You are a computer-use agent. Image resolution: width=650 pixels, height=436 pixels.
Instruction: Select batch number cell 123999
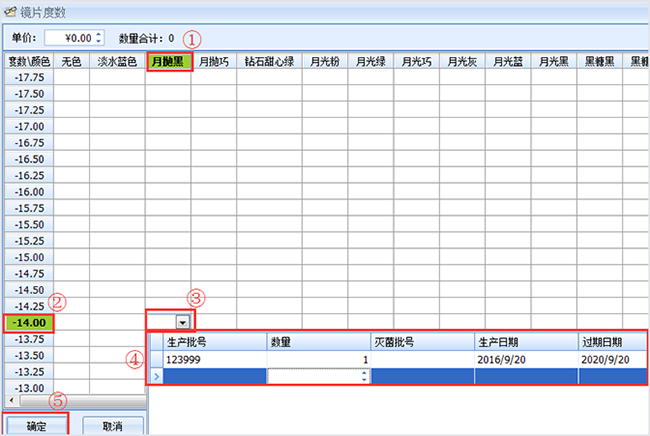click(x=215, y=359)
